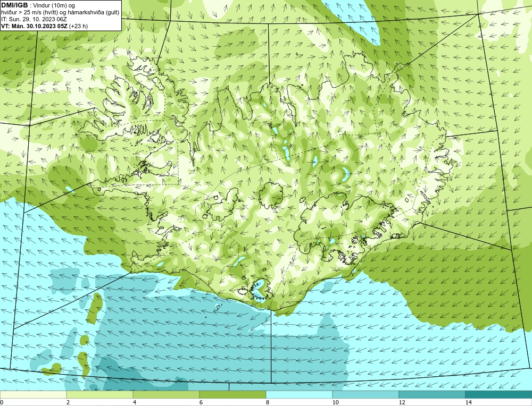
Task: Click the scale label '8'
Action: click(268, 402)
